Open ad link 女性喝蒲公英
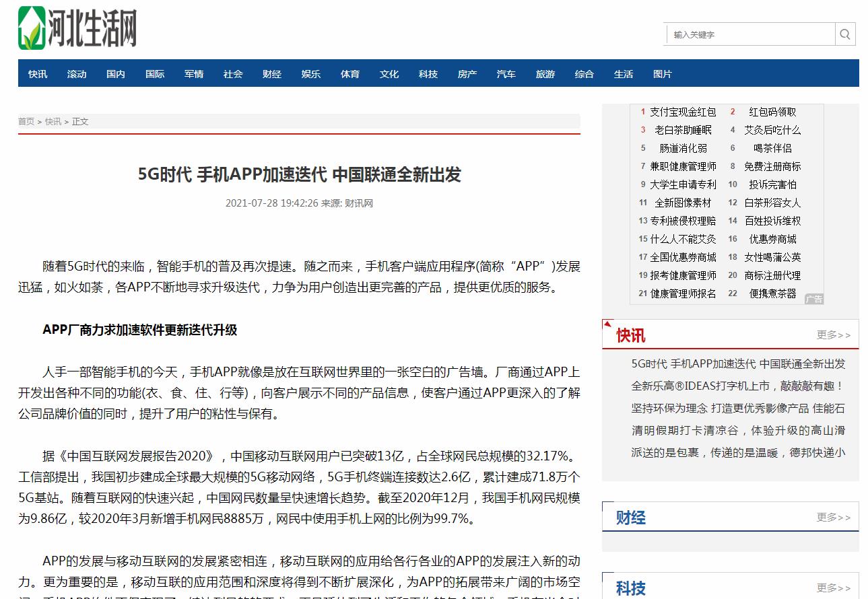 772,257
